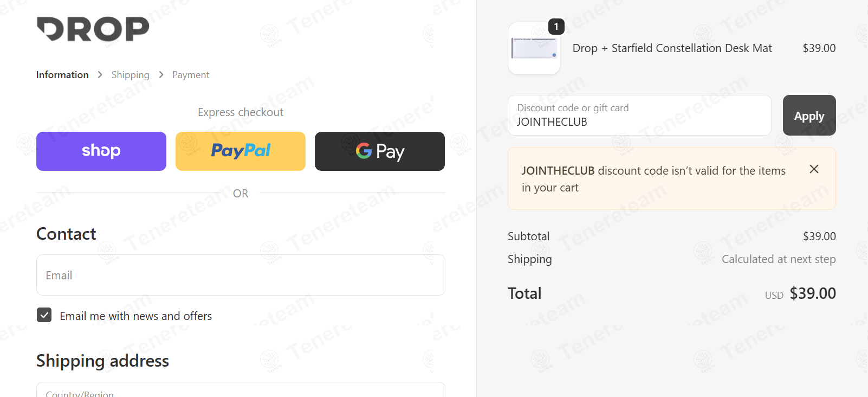Open the desk mat product thumbnail
The width and height of the screenshot is (868, 397).
pos(534,49)
